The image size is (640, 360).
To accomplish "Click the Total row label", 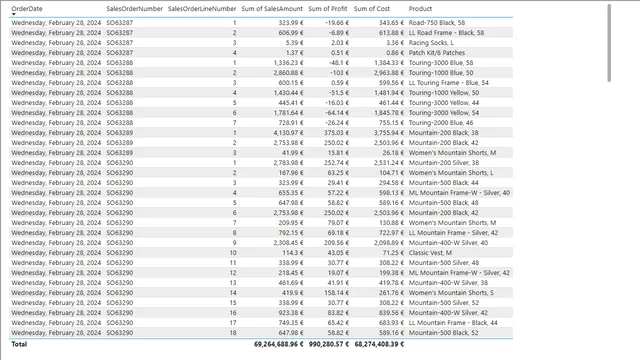I will pos(19,344).
